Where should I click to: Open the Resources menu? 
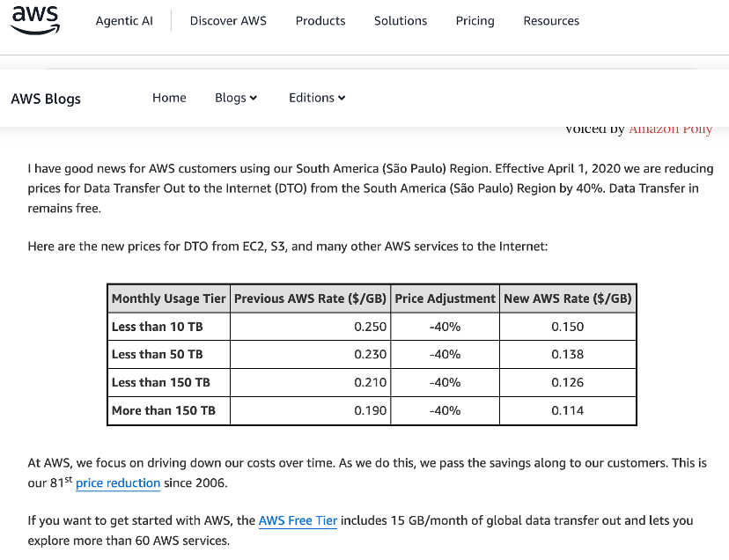[x=551, y=21]
